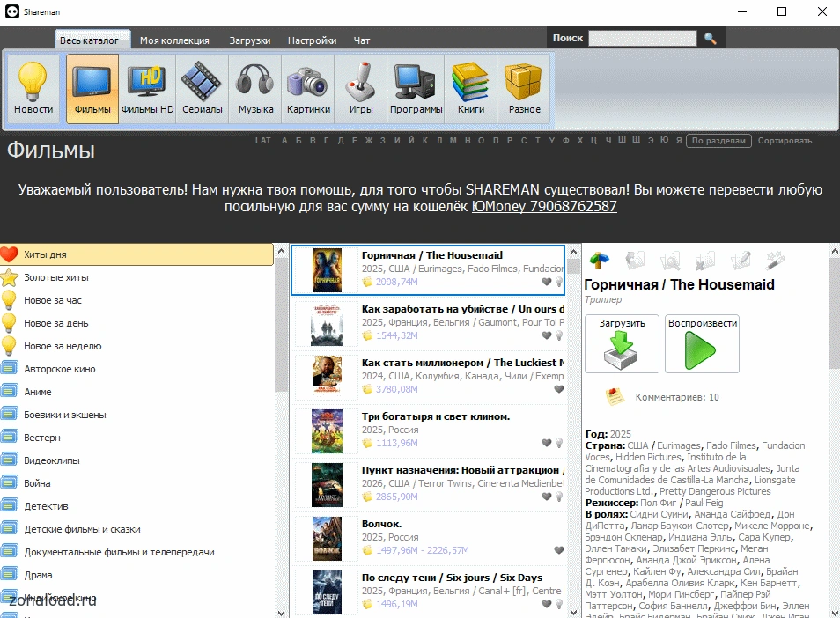Screen dimensions: 840x618
Task: Click the folder refresh icon in details panel
Action: click(x=635, y=261)
